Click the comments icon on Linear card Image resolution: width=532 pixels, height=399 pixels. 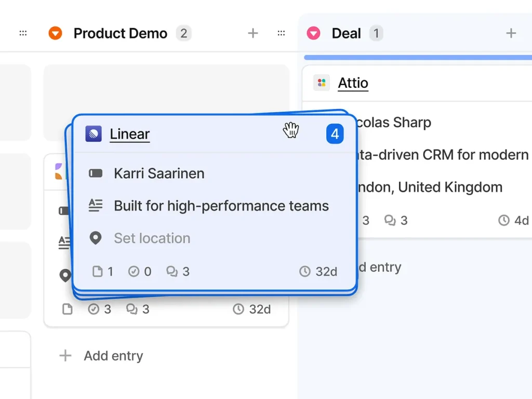pyautogui.click(x=171, y=271)
